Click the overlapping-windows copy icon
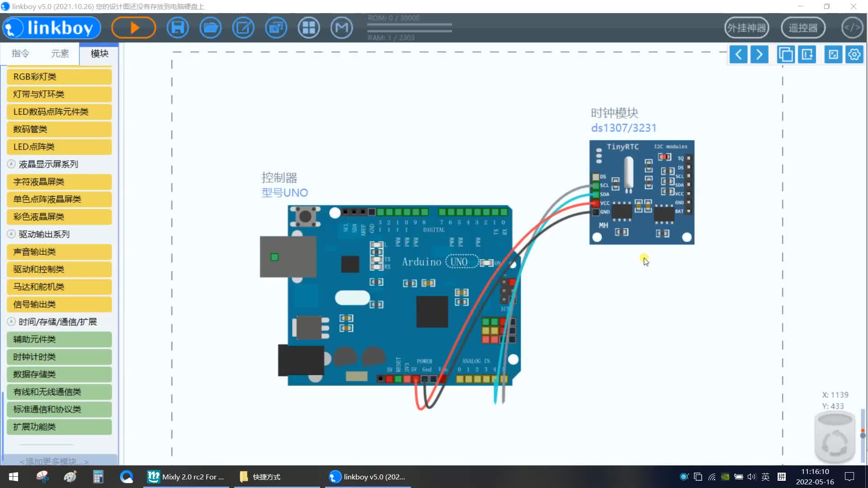Screen dimensions: 868x488 (x=786, y=55)
